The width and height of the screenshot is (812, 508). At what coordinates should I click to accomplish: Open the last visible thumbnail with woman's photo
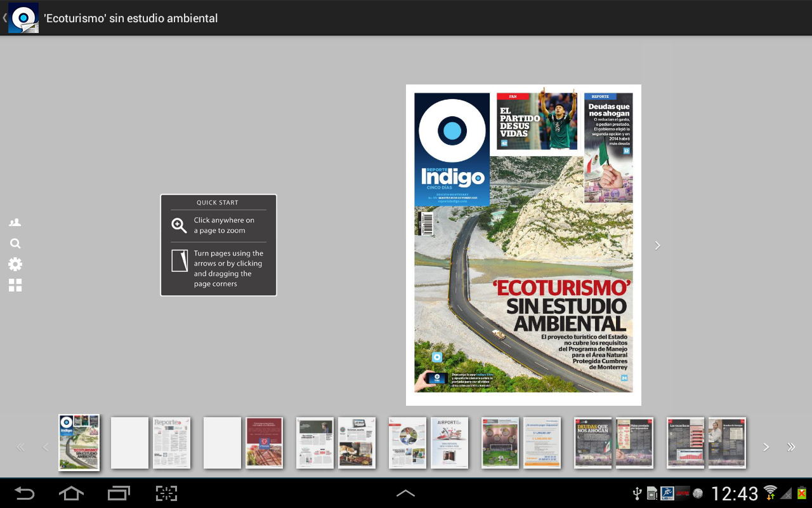tap(728, 443)
